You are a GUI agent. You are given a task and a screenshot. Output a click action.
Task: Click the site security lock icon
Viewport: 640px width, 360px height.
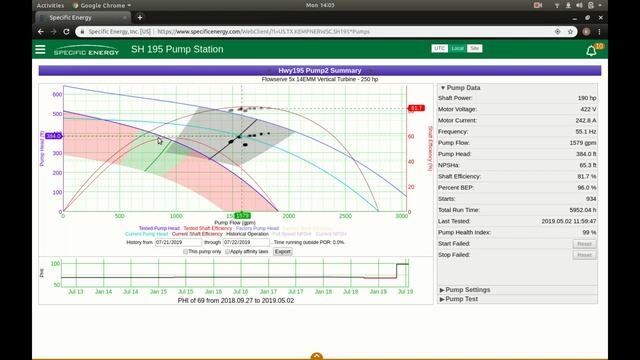[x=82, y=31]
